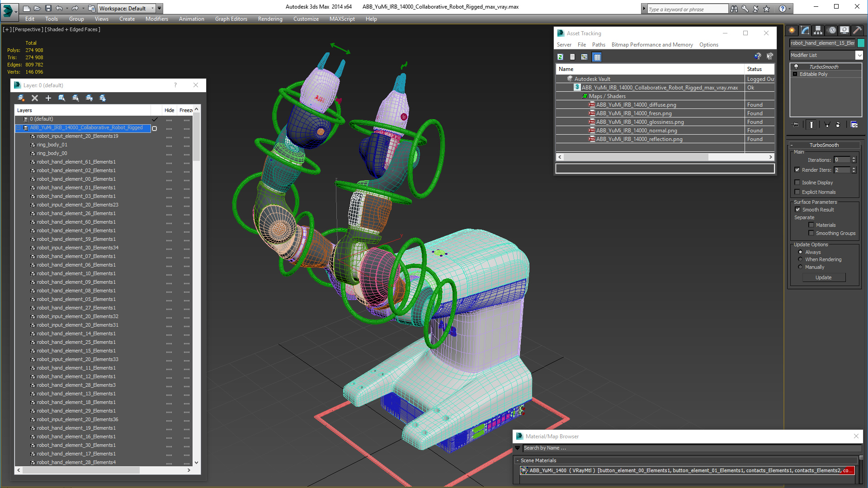Click the Update button
This screenshot has height=488, width=868.
[x=823, y=277]
